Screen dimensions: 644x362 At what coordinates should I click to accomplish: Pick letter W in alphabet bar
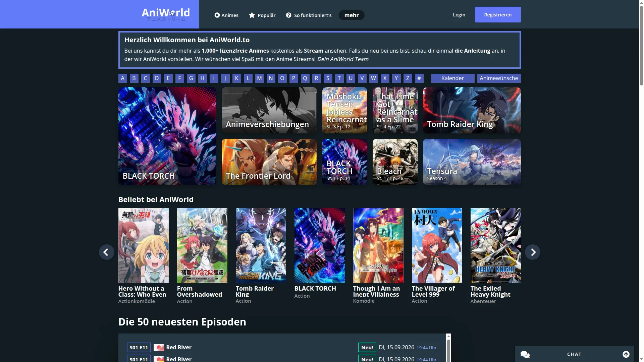(x=374, y=78)
